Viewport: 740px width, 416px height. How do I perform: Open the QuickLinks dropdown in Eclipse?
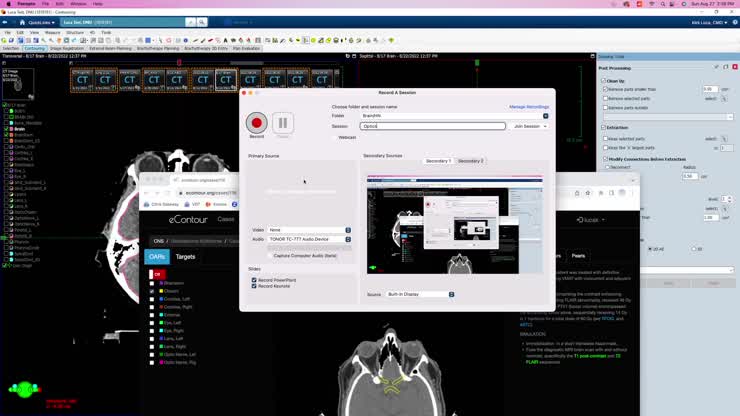click(x=42, y=22)
